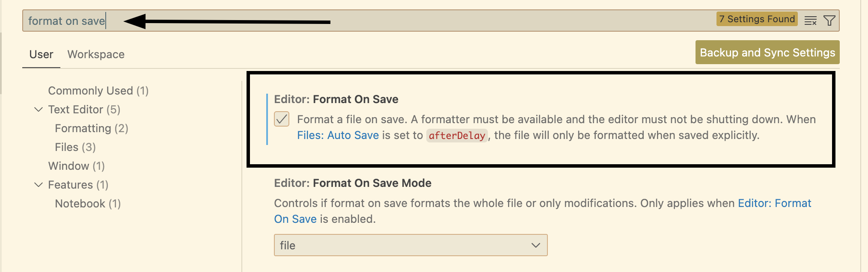Collapse the Text Editor tree section
868x272 pixels.
click(x=39, y=109)
